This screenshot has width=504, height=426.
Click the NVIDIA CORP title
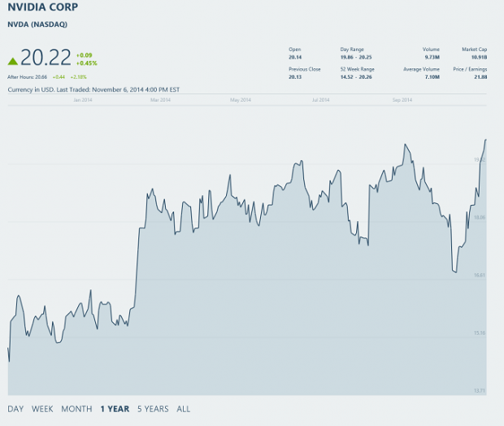click(43, 7)
